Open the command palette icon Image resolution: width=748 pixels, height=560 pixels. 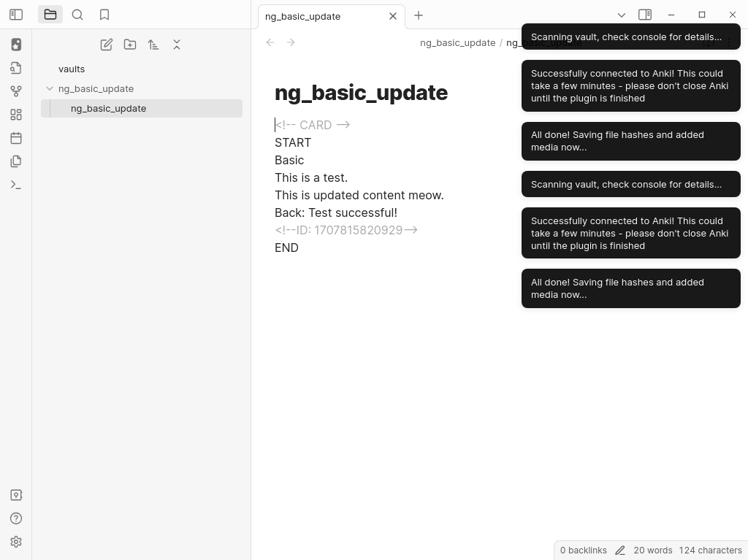pyautogui.click(x=16, y=185)
